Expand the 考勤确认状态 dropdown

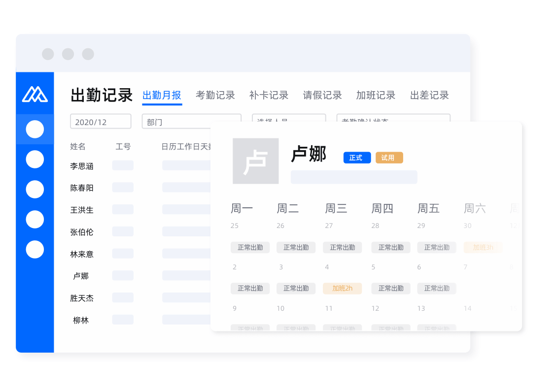pyautogui.click(x=393, y=118)
